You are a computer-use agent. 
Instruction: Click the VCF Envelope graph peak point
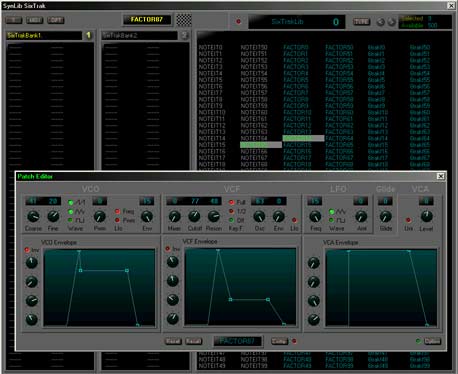(218, 250)
